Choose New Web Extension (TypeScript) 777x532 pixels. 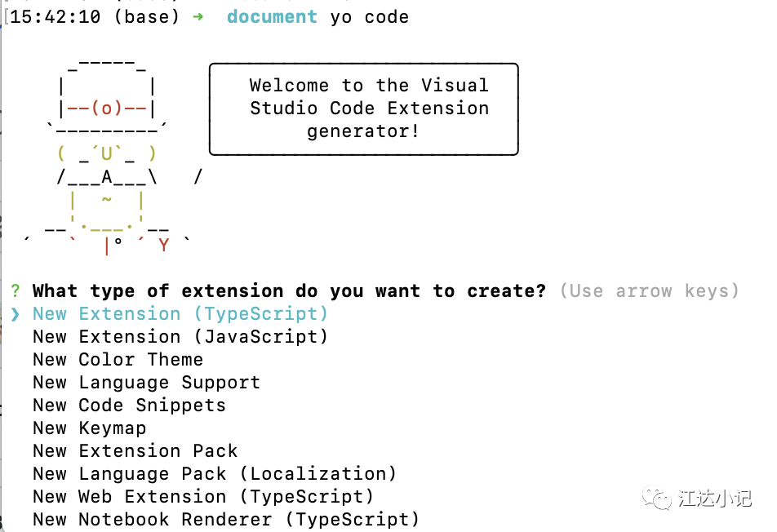click(x=203, y=496)
